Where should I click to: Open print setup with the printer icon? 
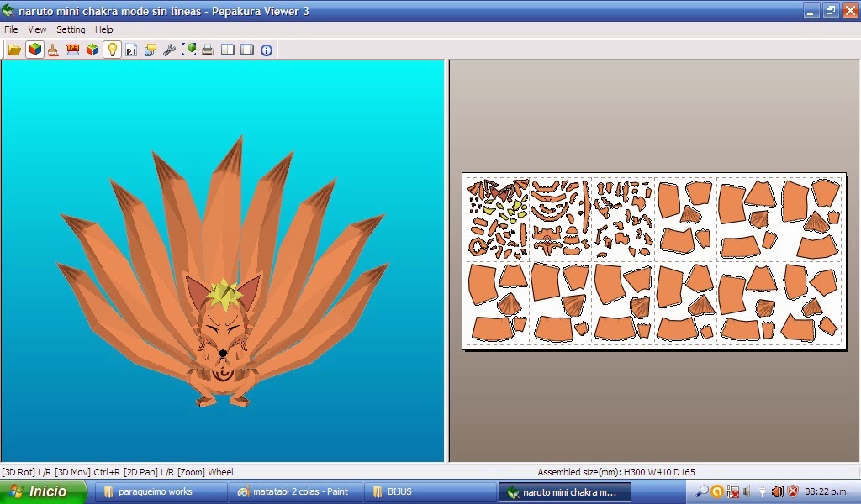click(x=208, y=50)
